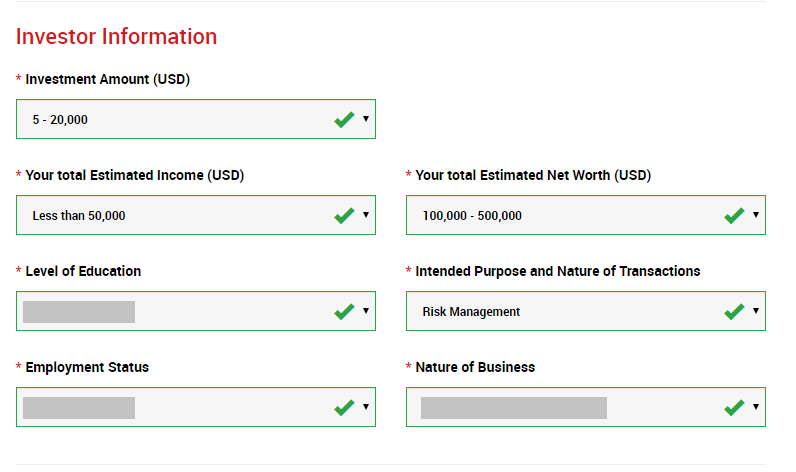Image resolution: width=796 pixels, height=472 pixels.
Task: Open the Investment Amount dropdown arrow
Action: (366, 119)
